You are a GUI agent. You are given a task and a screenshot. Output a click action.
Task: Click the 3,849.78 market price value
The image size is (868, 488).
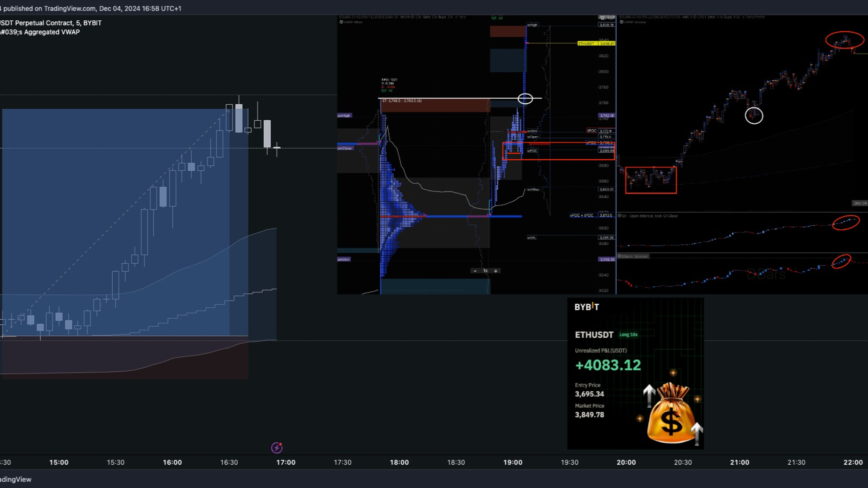[590, 414]
